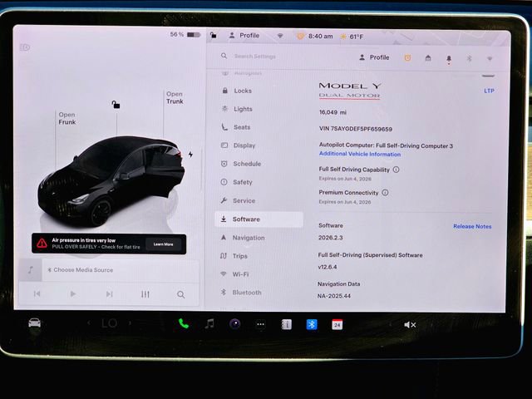The image size is (532, 399).
Task: Open the Service settings menu
Action: pos(244,200)
